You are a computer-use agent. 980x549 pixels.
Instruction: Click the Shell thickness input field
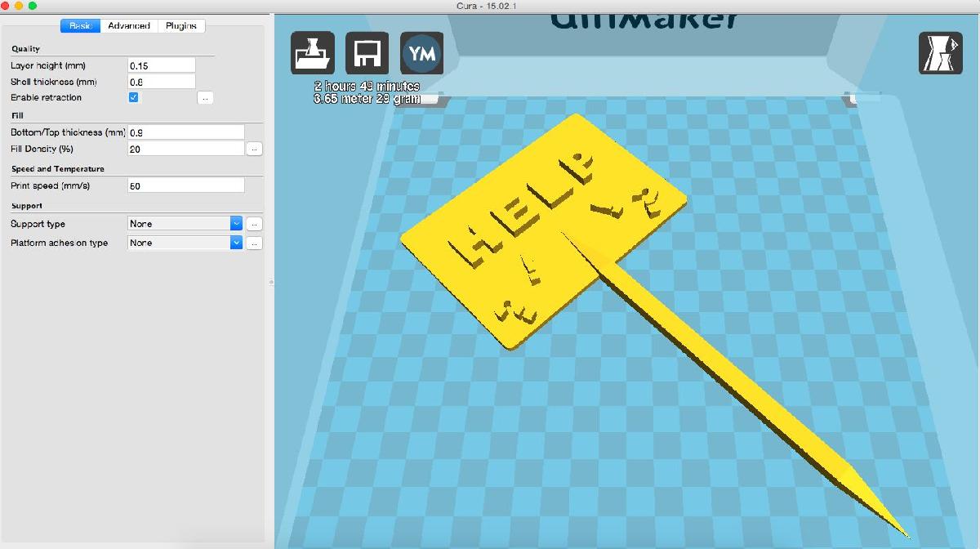point(162,82)
